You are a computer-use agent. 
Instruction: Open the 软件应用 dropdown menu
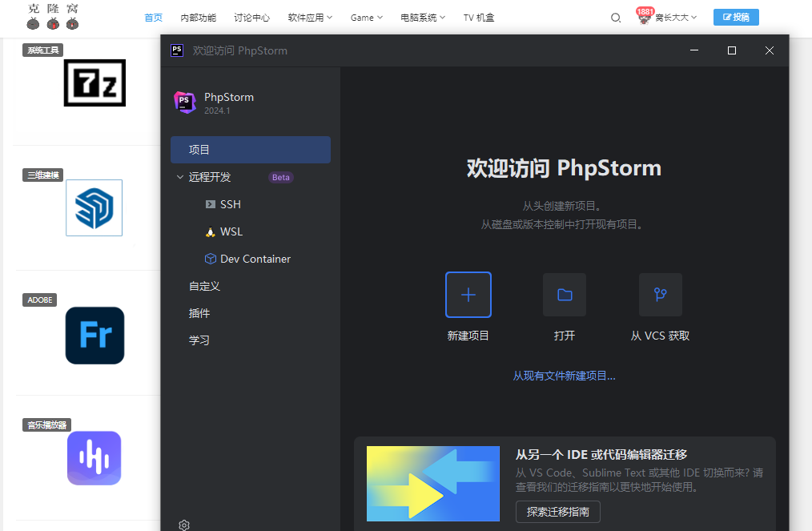click(310, 18)
